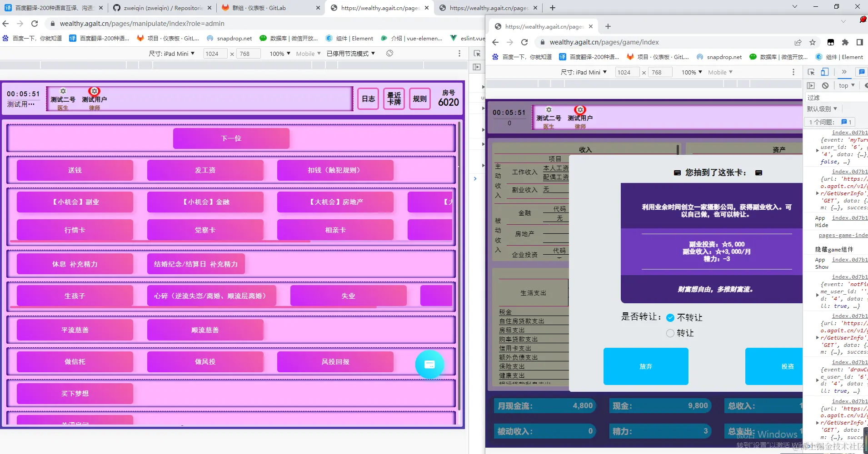Click the 生孩子 button
The width and height of the screenshot is (868, 454).
click(75, 296)
